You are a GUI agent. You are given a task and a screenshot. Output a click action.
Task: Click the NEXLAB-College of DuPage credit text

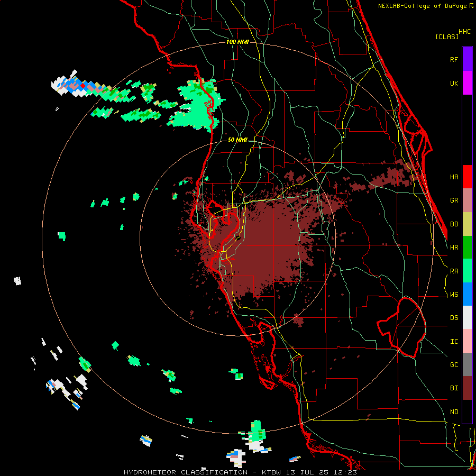(x=422, y=6)
